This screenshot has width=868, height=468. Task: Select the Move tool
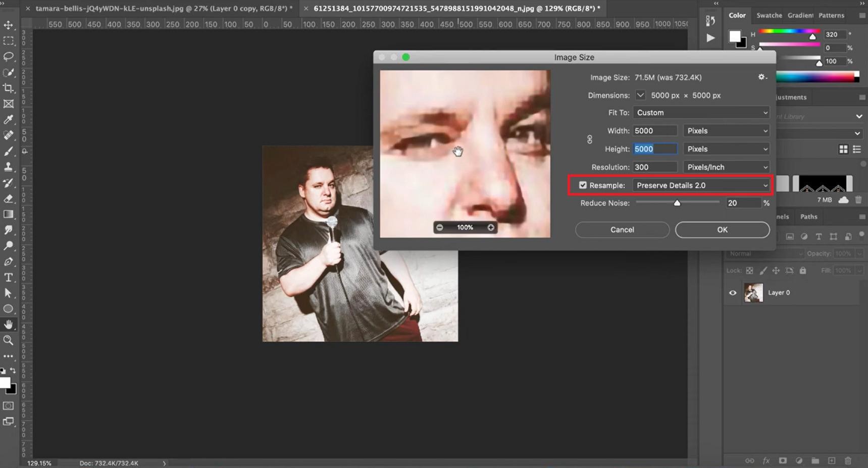point(9,25)
